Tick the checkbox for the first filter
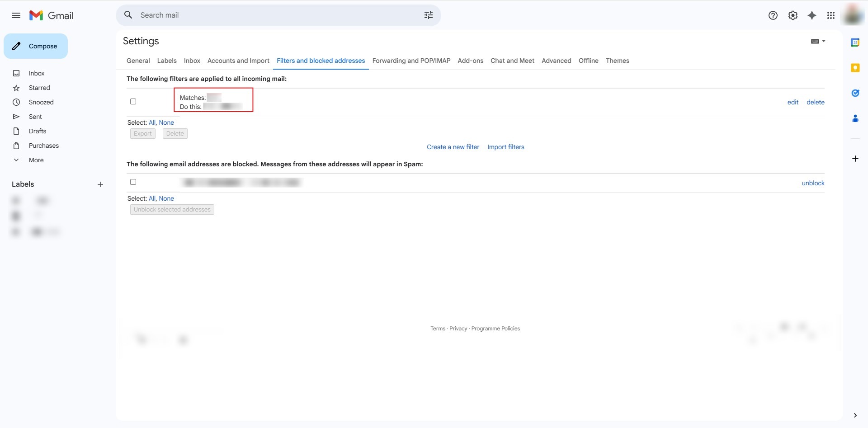Image resolution: width=868 pixels, height=428 pixels. tap(133, 102)
